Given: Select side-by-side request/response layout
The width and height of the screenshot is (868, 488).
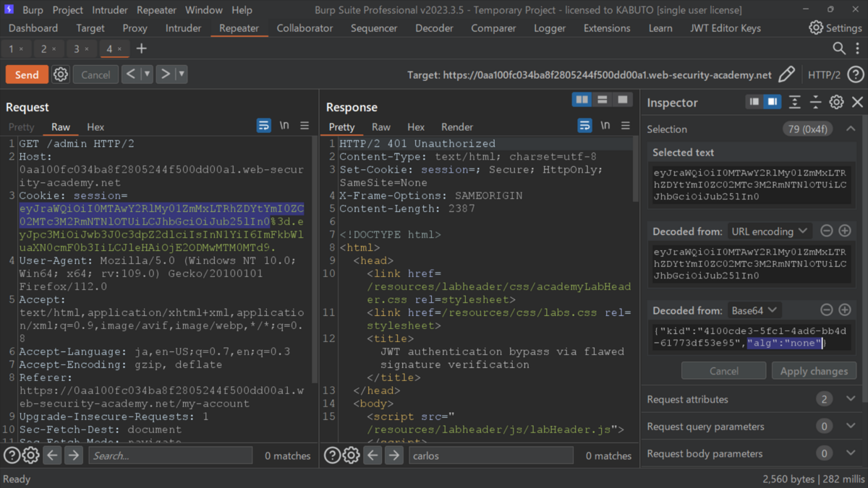Looking at the screenshot, I should (582, 100).
